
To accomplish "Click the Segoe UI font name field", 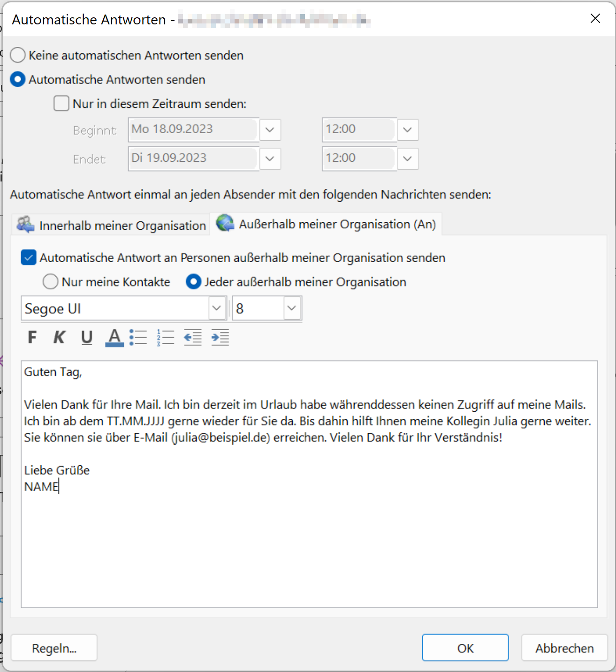I will click(115, 308).
